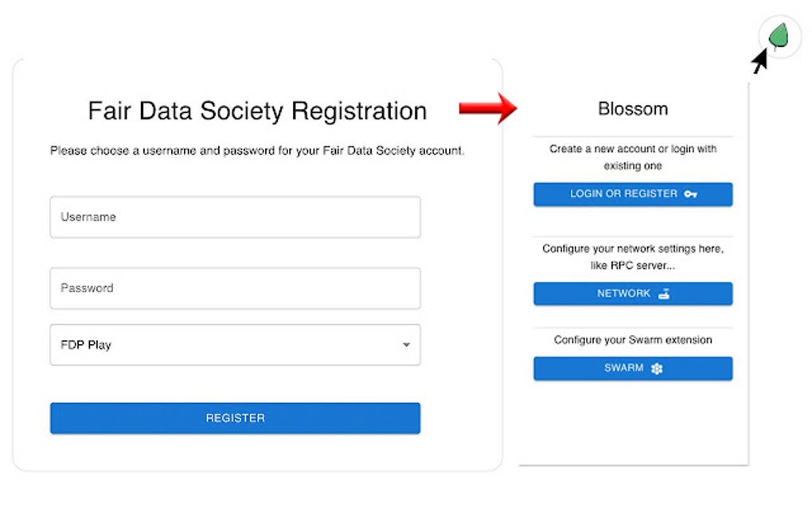This screenshot has height=508, width=812.
Task: Expand the FDP Play environment selector
Action: (x=235, y=345)
